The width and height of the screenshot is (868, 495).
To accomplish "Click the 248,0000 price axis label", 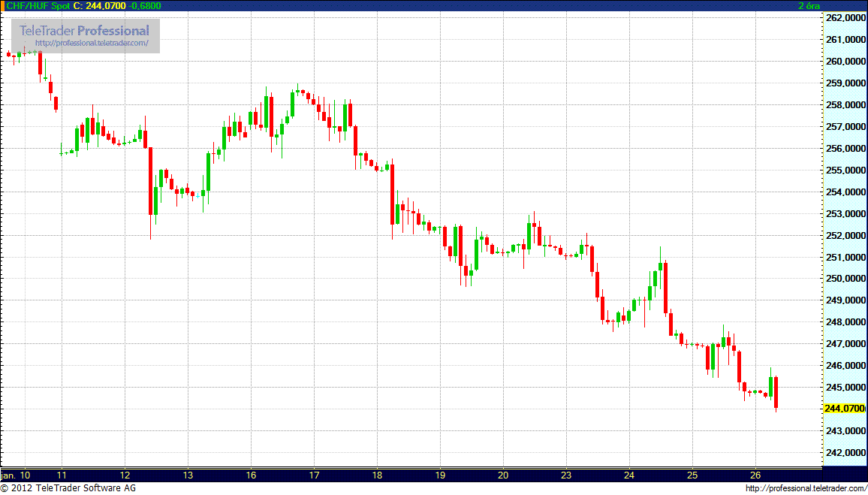I will pos(845,322).
